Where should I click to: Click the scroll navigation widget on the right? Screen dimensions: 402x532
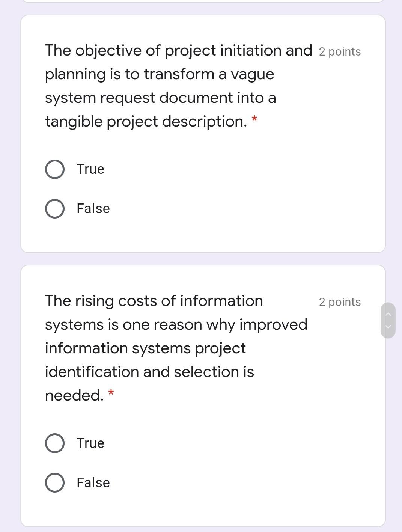389,320
